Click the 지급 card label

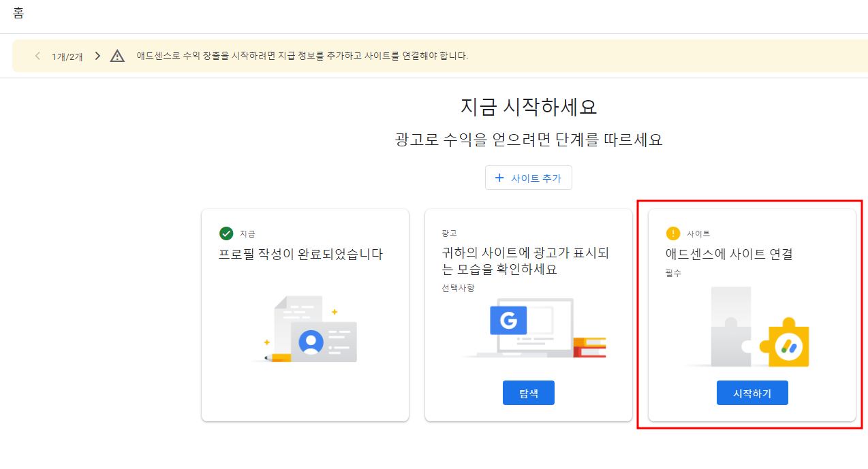pyautogui.click(x=247, y=233)
